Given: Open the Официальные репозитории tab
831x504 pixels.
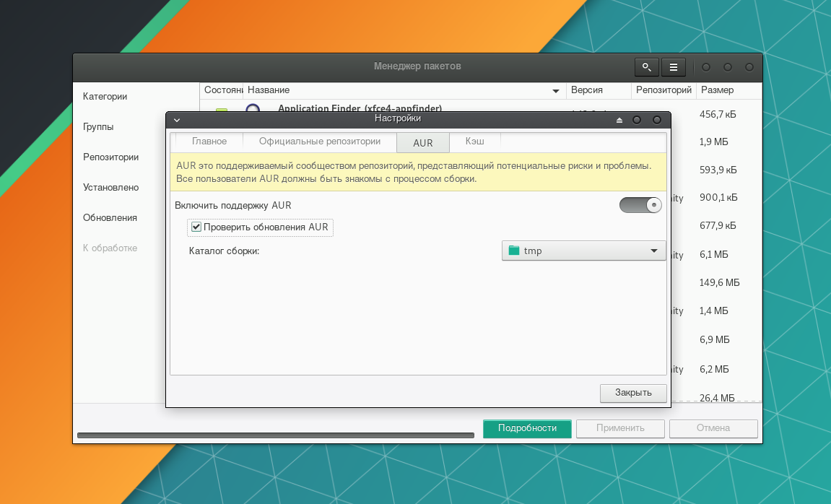Looking at the screenshot, I should [320, 142].
